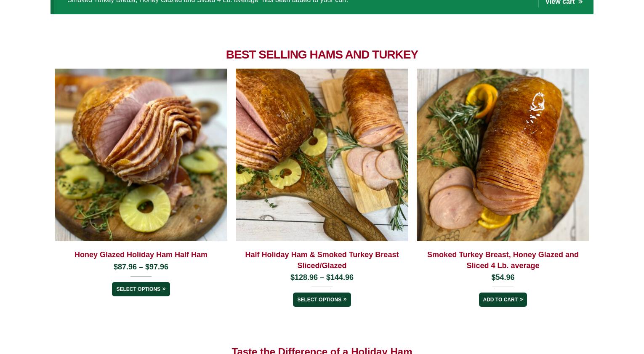Select options for Half Holiday Ham & Turkey
Image resolution: width=644 pixels, height=354 pixels.
tap(322, 300)
